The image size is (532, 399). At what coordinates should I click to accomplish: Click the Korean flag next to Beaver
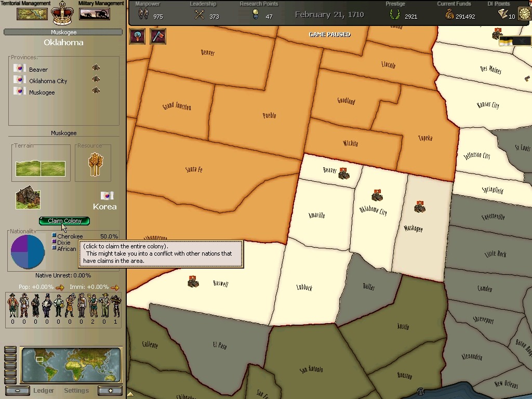tap(20, 68)
